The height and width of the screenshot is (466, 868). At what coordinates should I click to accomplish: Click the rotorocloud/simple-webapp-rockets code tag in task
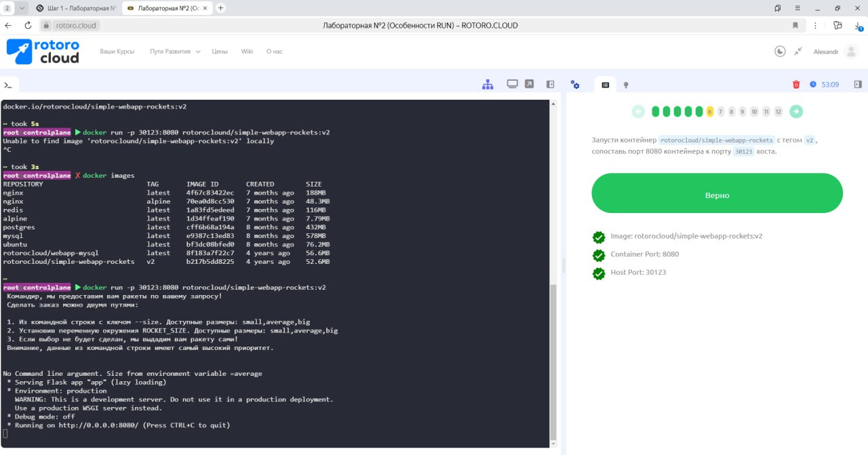pos(717,140)
